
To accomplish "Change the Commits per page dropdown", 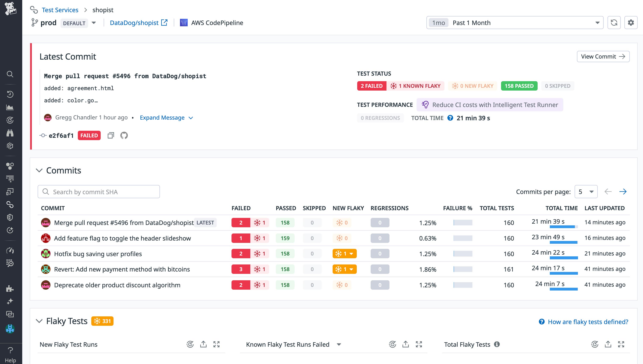I will point(586,191).
